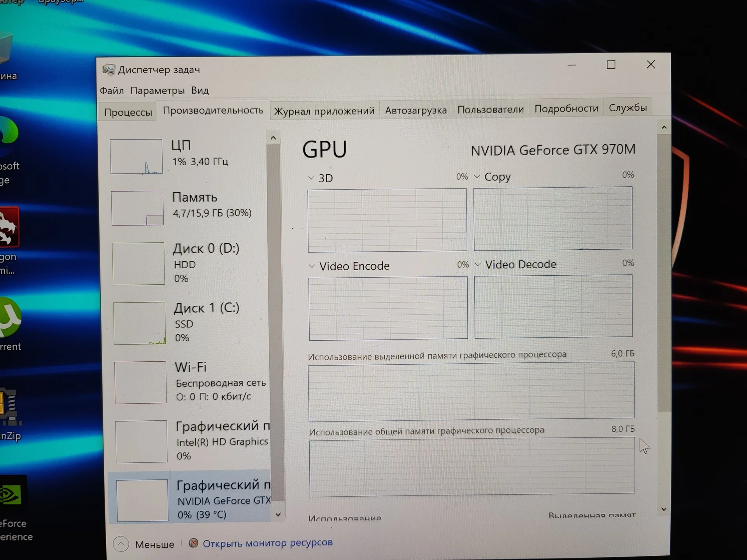The width and height of the screenshot is (747, 560).
Task: Switch to the Пользователи tab
Action: [x=491, y=110]
